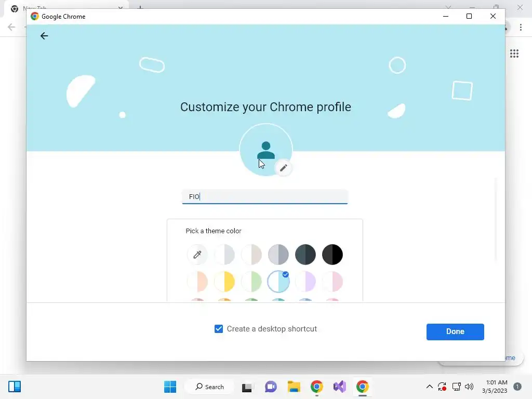
Task: Maximize the Chrome profile dialog
Action: click(469, 16)
